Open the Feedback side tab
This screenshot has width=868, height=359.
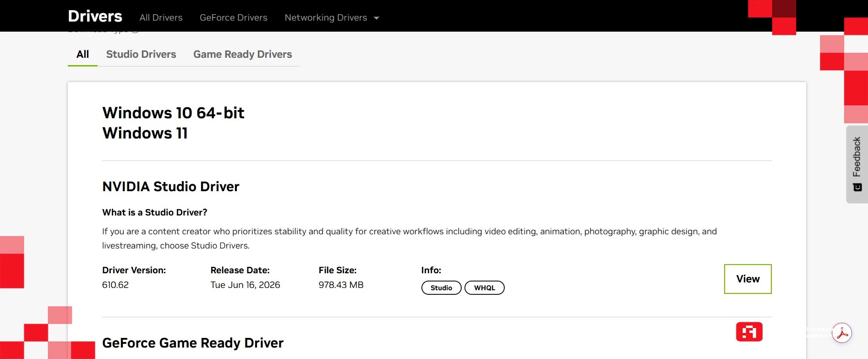click(857, 164)
